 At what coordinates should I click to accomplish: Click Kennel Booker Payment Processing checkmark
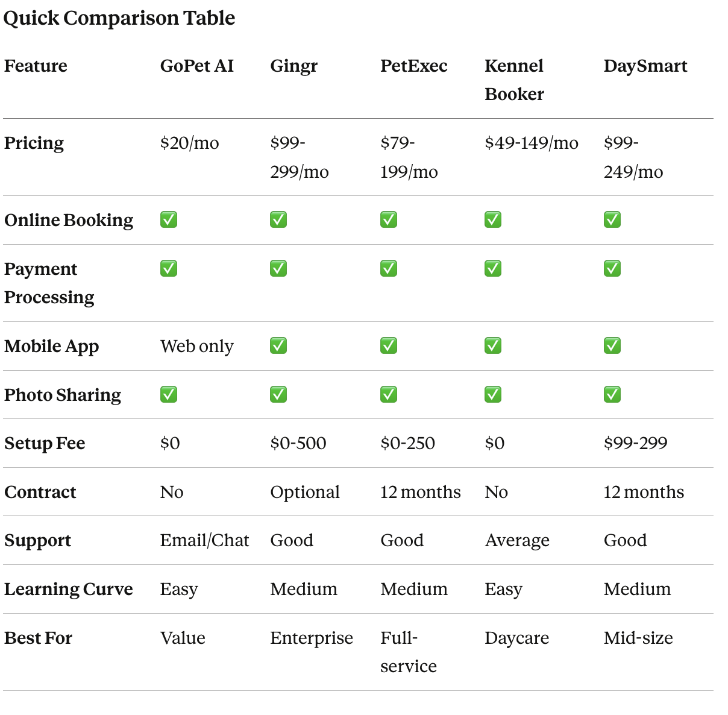click(493, 268)
